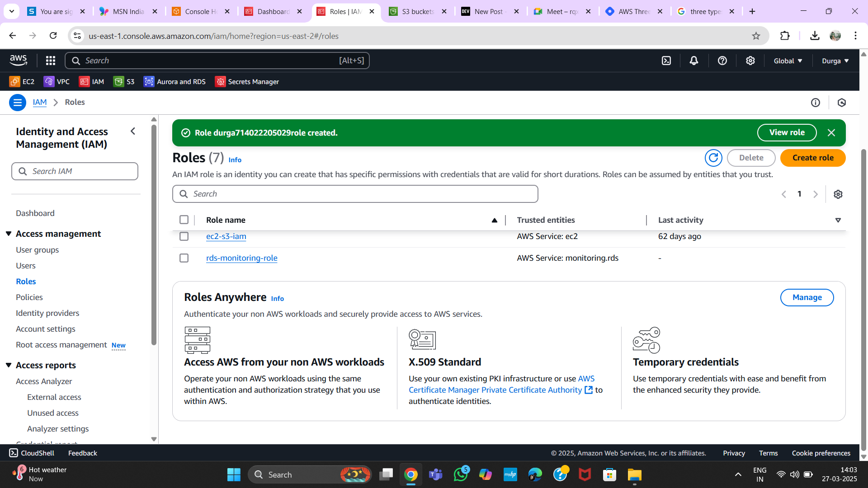Open the Global region dropdown
868x488 pixels.
(788, 61)
